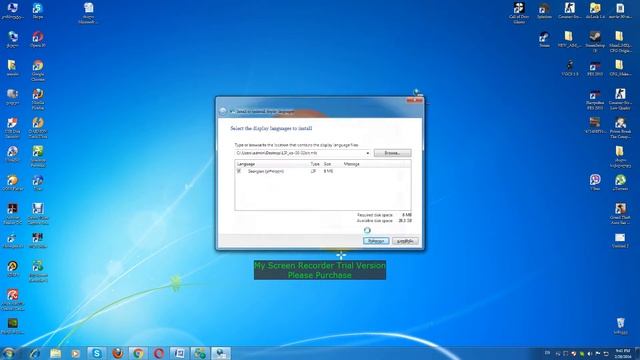This screenshot has width=640, height=360.
Task: Click the Windows Start button
Action: tap(8, 353)
